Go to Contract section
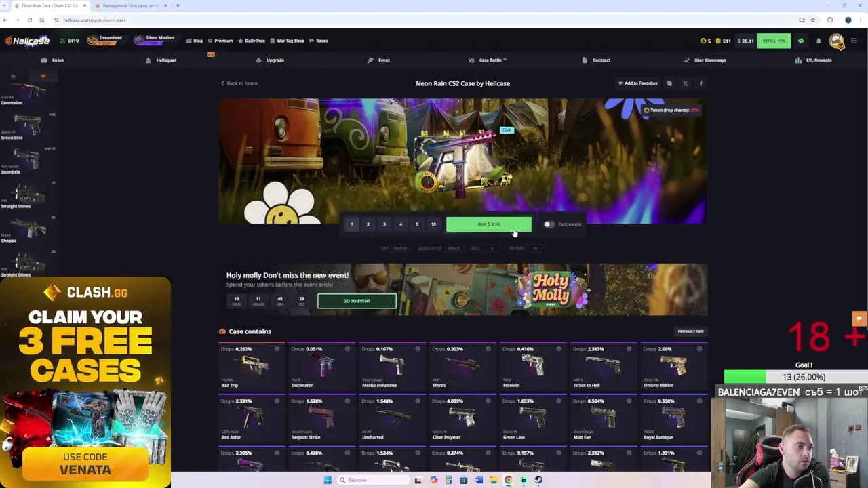Viewport: 868px width, 488px height. (596, 60)
